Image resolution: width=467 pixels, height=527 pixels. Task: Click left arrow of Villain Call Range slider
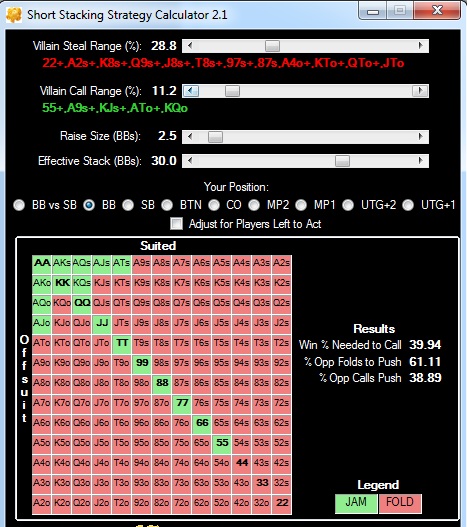(191, 91)
